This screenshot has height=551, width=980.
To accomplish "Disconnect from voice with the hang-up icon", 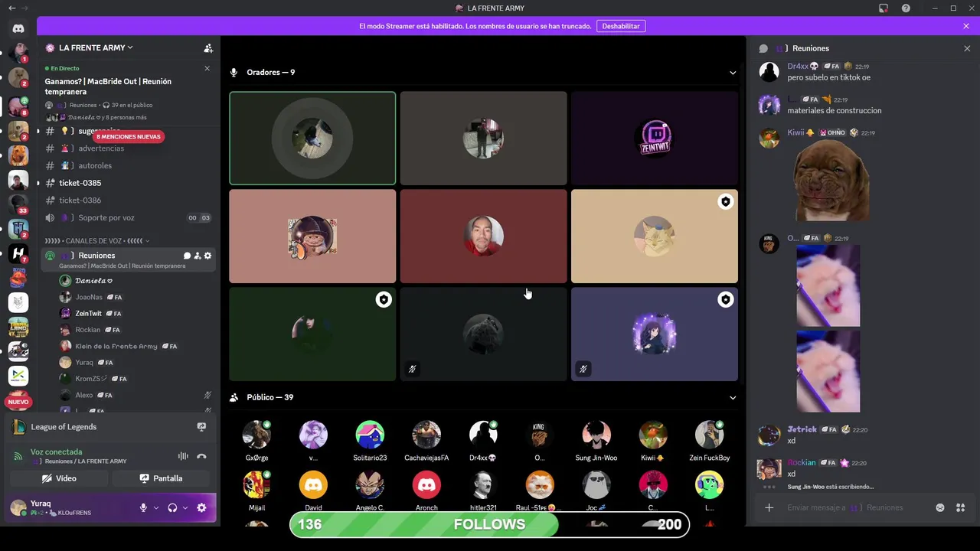I will (201, 456).
